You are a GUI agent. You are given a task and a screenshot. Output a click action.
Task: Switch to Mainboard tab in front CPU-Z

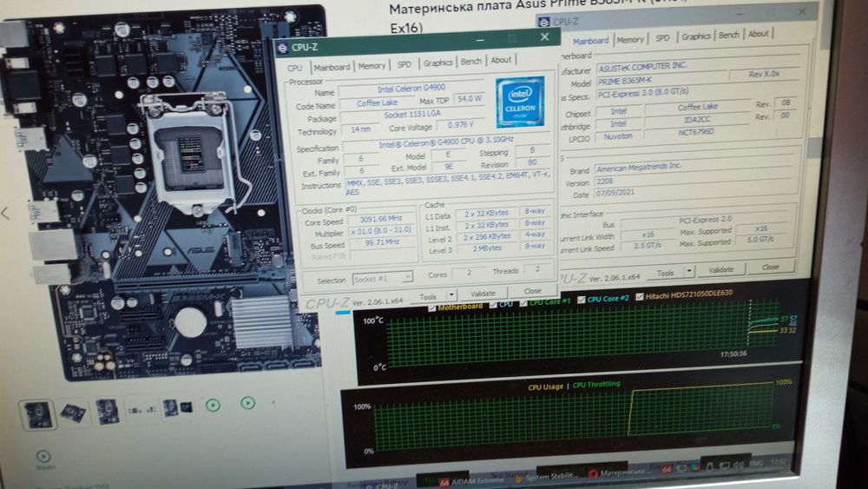(332, 67)
